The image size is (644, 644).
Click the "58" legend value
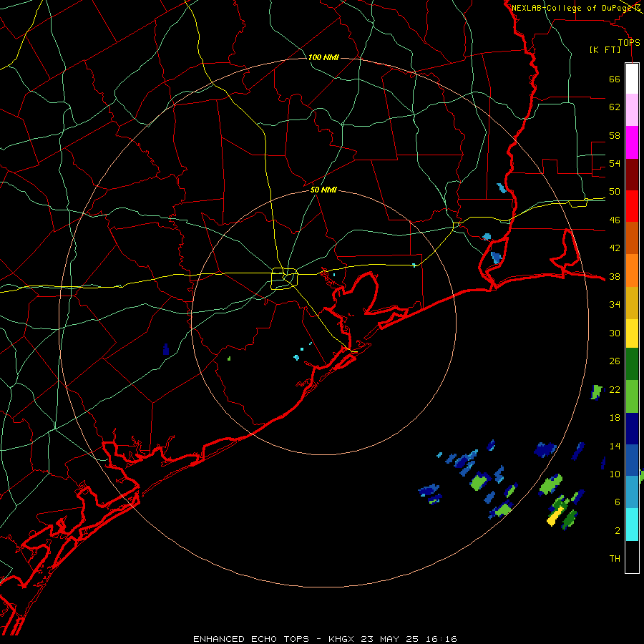coord(615,135)
